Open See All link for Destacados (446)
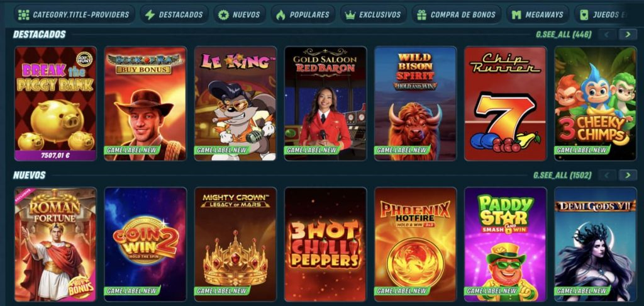Viewport: 644px width, 306px height. 563,35
